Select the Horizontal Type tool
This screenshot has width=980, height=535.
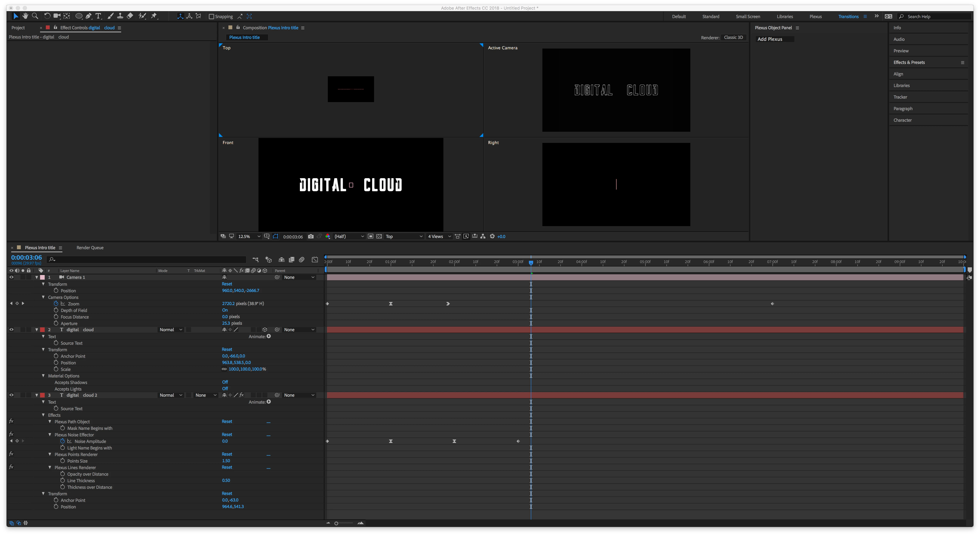tap(98, 16)
